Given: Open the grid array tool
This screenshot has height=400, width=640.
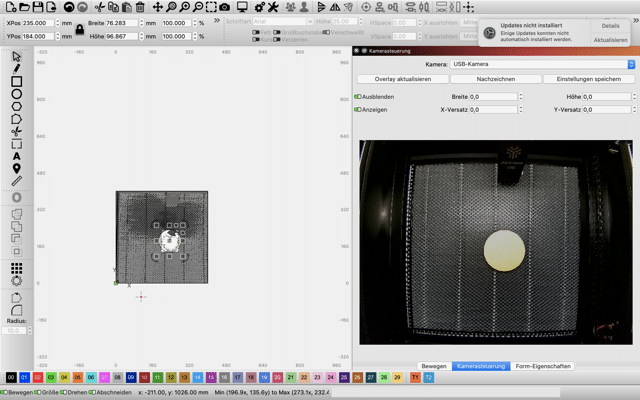Looking at the screenshot, I should pyautogui.click(x=17, y=268).
